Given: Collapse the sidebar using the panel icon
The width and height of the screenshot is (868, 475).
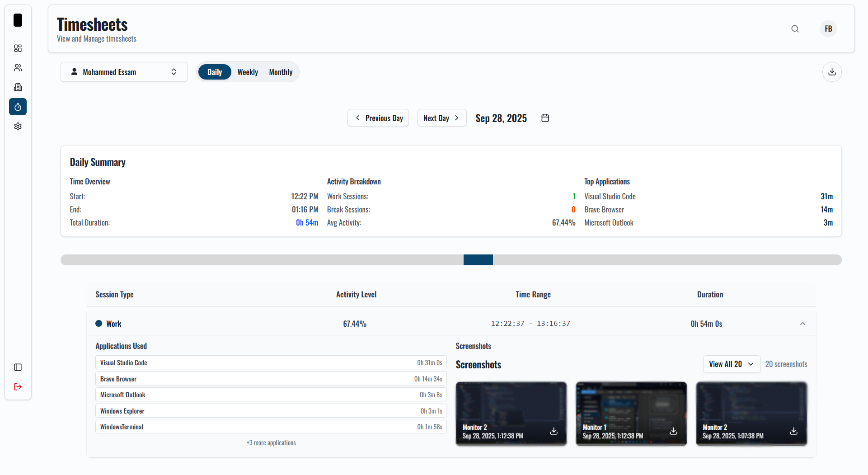Looking at the screenshot, I should (18, 367).
